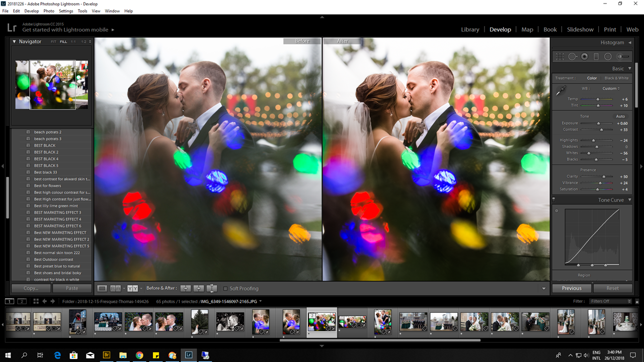
Task: Click the Lr logo identity plate
Action: tap(12, 28)
